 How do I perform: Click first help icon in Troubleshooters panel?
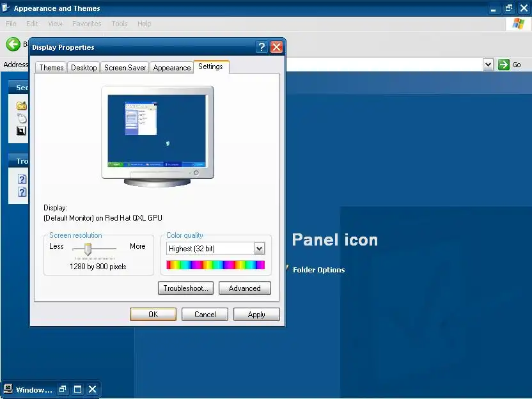click(22, 179)
